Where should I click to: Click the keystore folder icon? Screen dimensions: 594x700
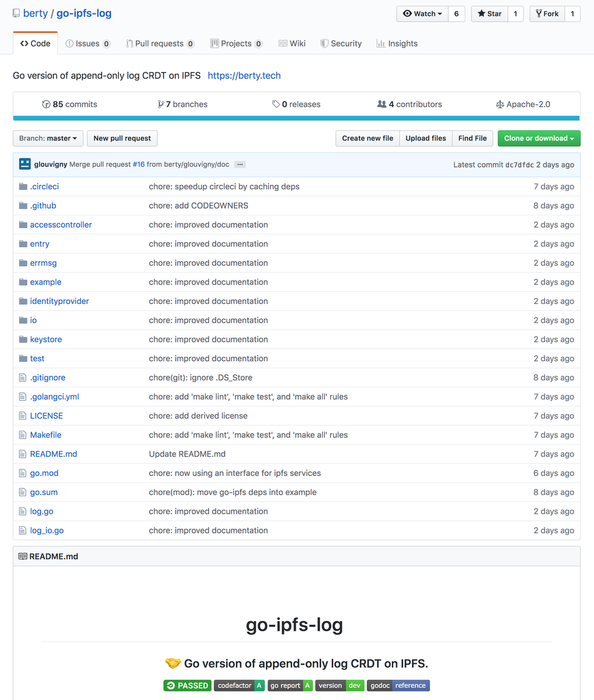click(23, 339)
